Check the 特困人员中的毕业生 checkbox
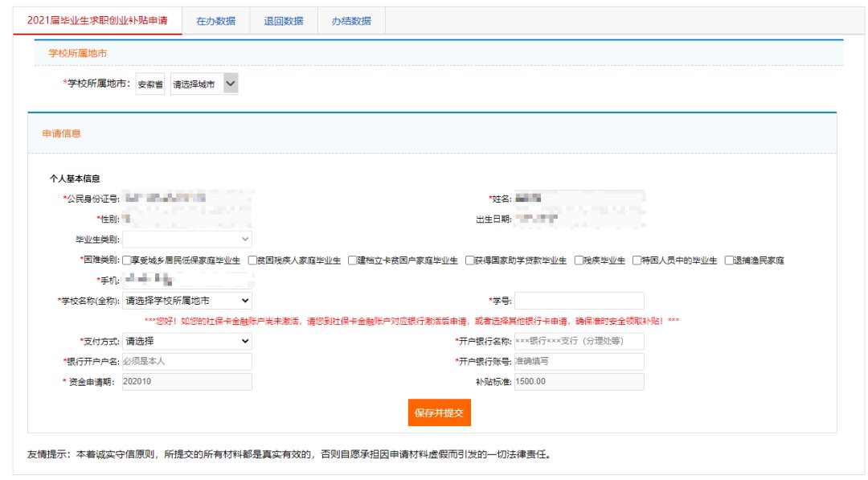Viewport: 868px width, 480px height. click(x=636, y=261)
